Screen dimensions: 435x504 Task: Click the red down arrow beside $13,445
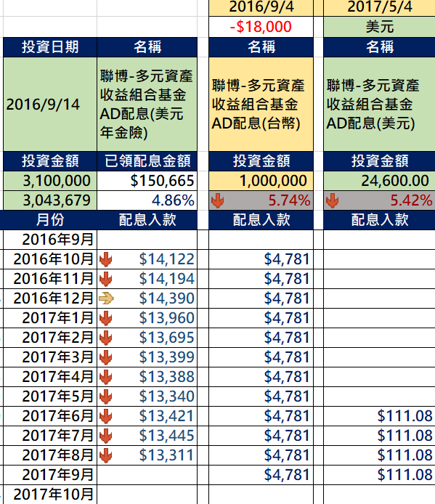(106, 436)
